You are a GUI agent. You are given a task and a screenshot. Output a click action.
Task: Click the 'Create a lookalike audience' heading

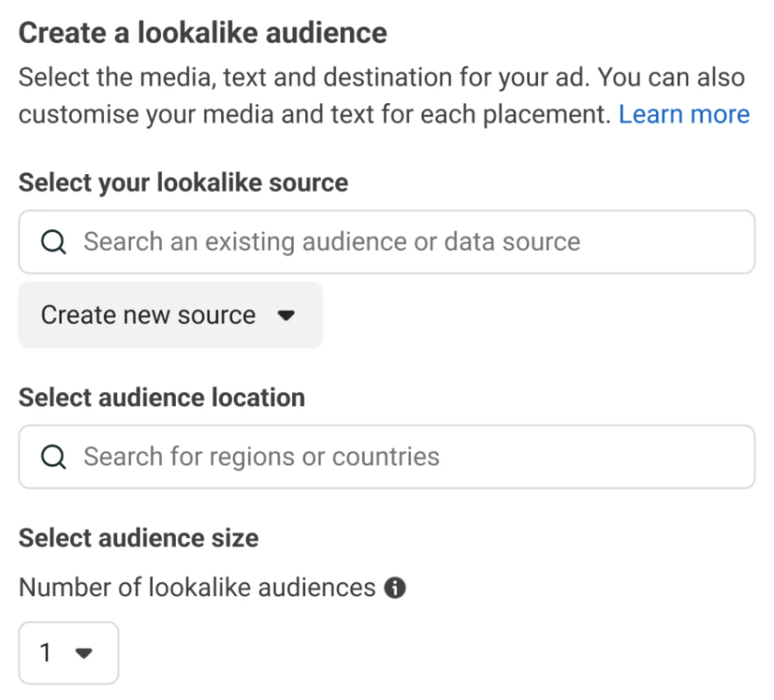pos(202,33)
